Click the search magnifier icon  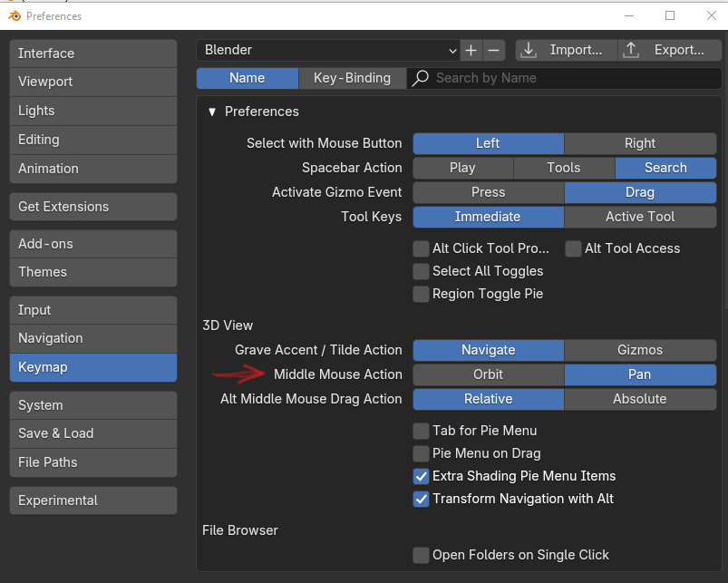point(420,78)
